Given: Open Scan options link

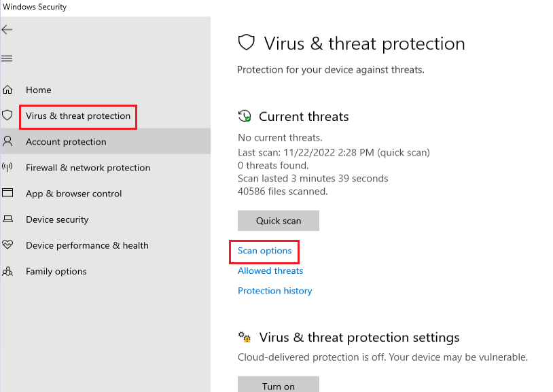Looking at the screenshot, I should (264, 251).
